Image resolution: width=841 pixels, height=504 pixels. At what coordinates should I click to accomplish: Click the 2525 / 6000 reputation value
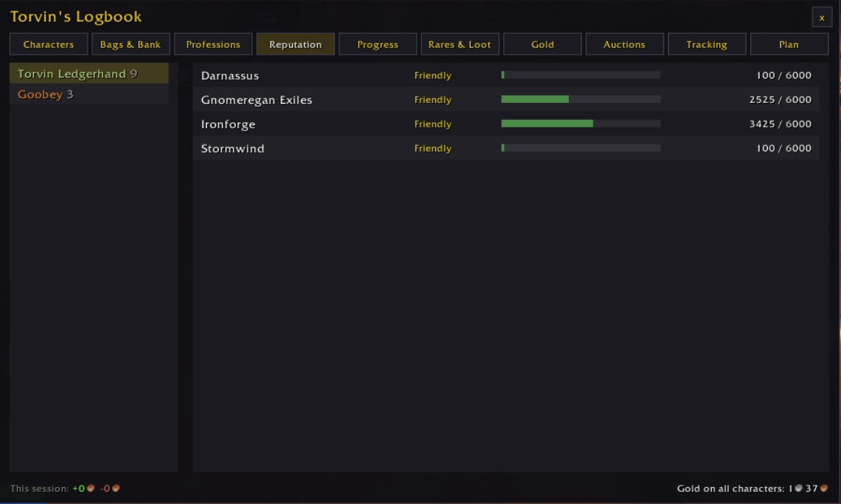[780, 100]
